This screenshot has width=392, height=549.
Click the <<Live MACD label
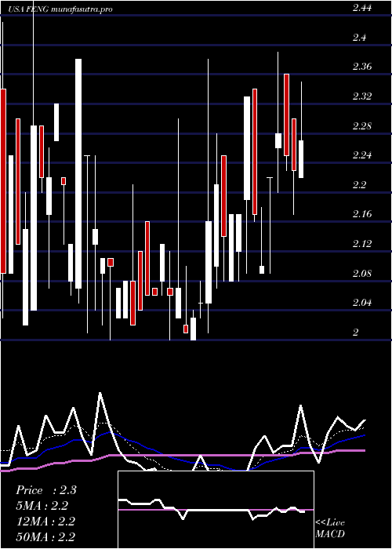(330, 529)
